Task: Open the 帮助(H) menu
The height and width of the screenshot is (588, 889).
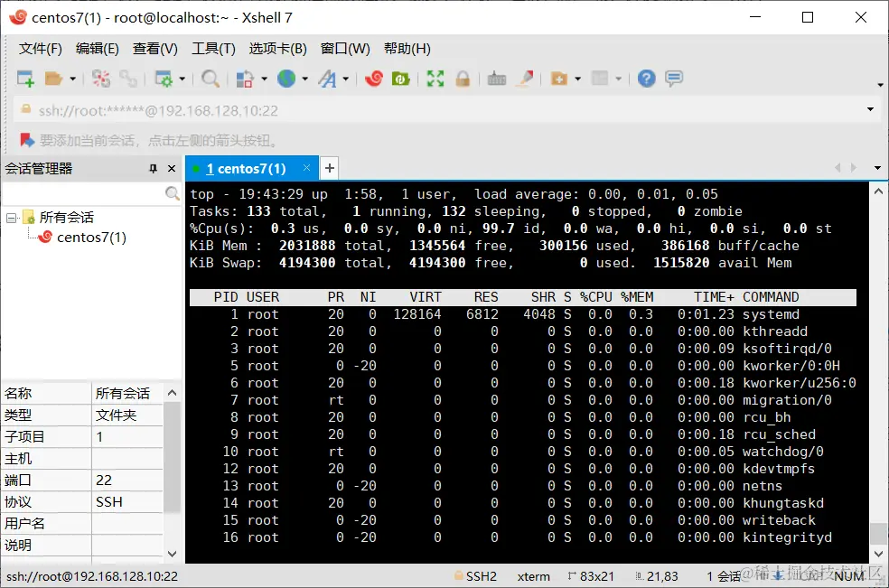Action: tap(407, 49)
